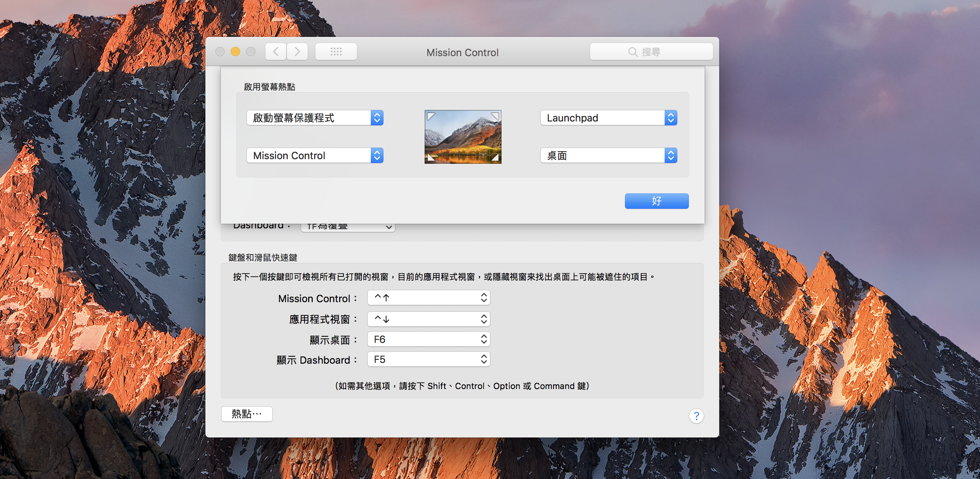Image resolution: width=980 pixels, height=479 pixels.
Task: Open the top-left hot corner dropdown 啟動螢幕保護程式
Action: pos(315,118)
